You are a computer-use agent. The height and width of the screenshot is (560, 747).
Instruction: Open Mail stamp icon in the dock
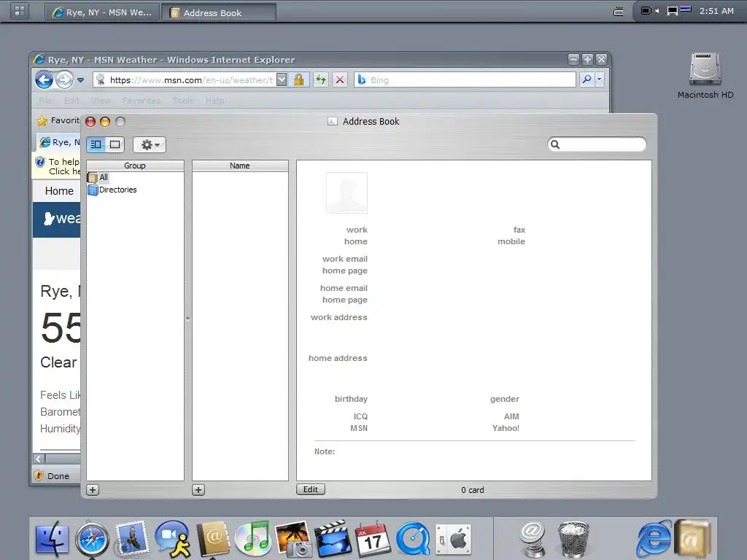tap(131, 539)
